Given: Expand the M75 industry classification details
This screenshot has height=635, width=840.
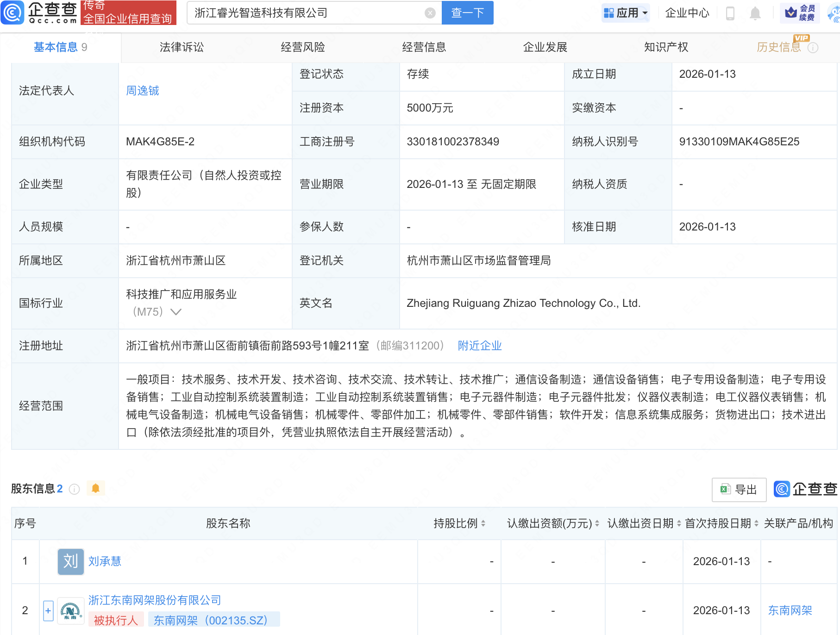Looking at the screenshot, I should (x=176, y=312).
